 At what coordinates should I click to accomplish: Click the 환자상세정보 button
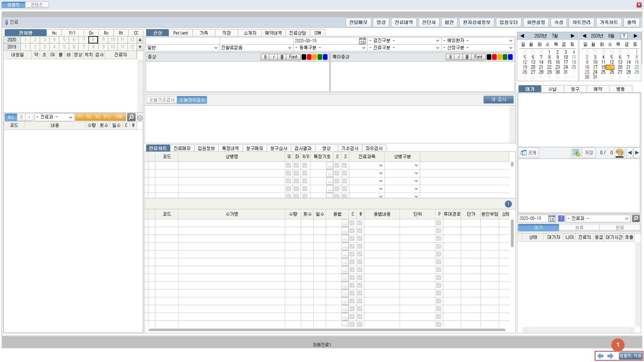[476, 22]
